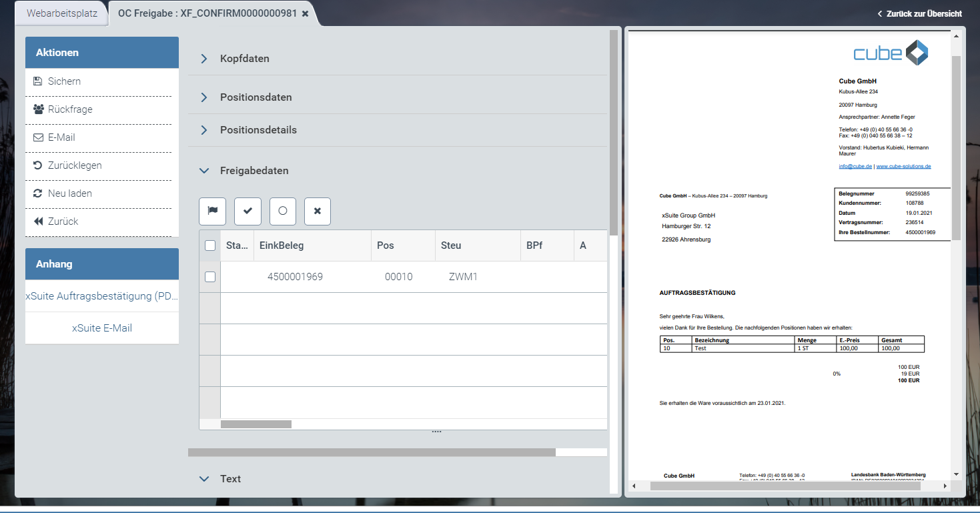Switch to the Webarbeitsplatz tab
This screenshot has height=513, width=980.
pos(61,13)
